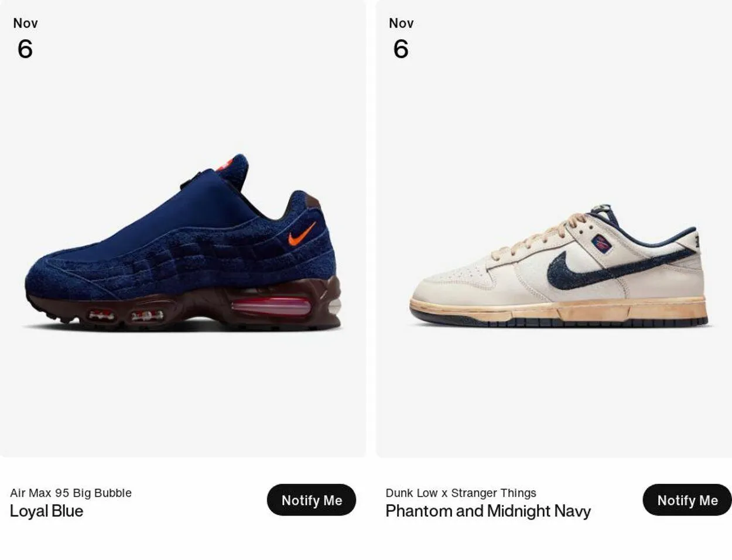The width and height of the screenshot is (732, 560).
Task: Click the Air Max 95 Big Bubble subtitle
Action: point(71,493)
